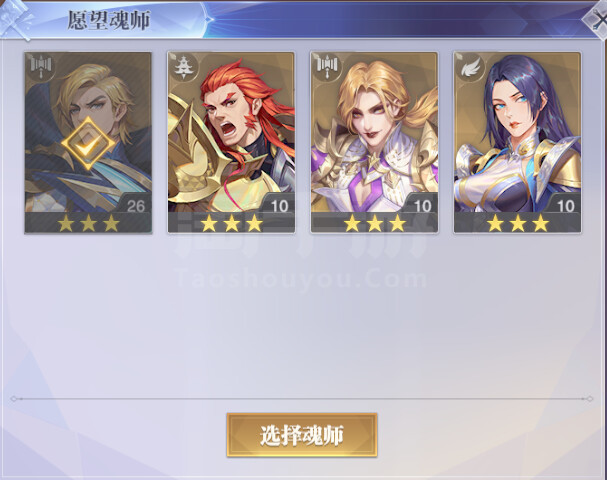Image resolution: width=607 pixels, height=480 pixels.
Task: Click the 选择魂师 button
Action: [302, 435]
